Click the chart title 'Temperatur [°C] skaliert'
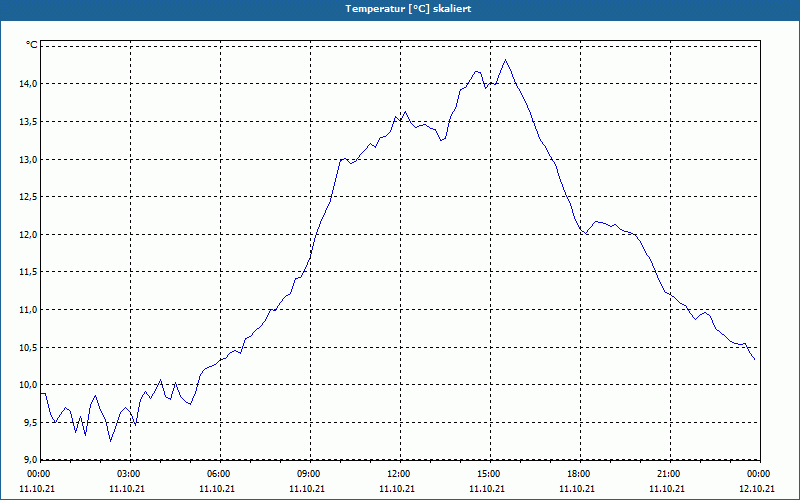 tap(408, 9)
